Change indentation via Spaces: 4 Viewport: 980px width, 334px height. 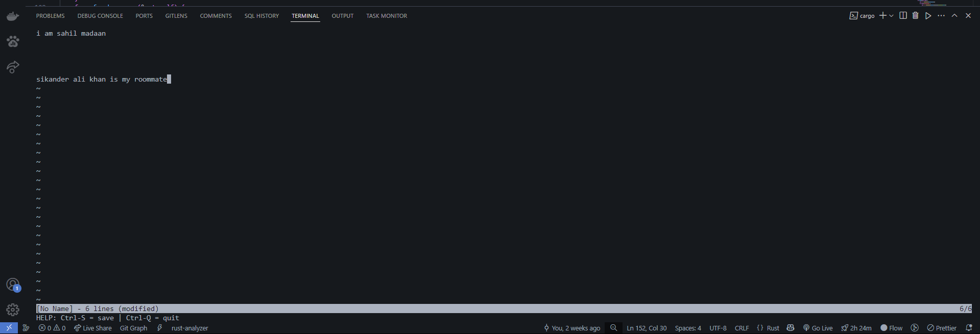coord(688,328)
